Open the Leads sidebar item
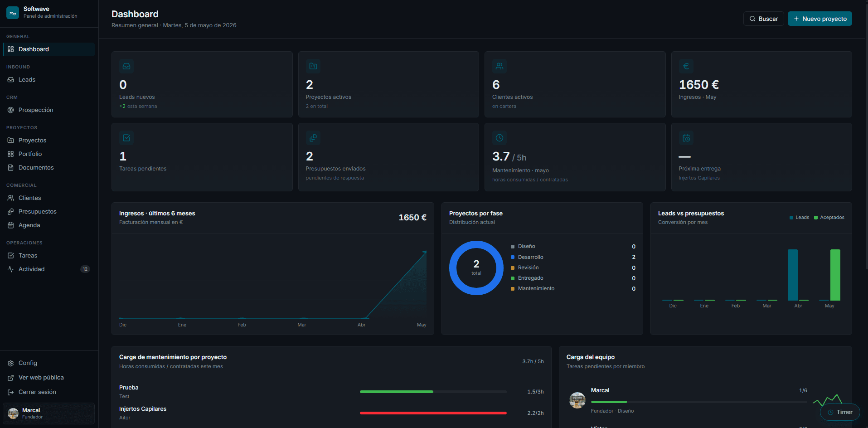Screen dimensions: 868x428 49,80
